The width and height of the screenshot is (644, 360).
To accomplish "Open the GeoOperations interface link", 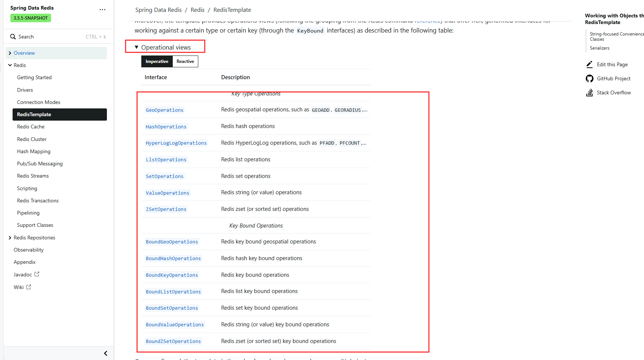I will click(165, 110).
